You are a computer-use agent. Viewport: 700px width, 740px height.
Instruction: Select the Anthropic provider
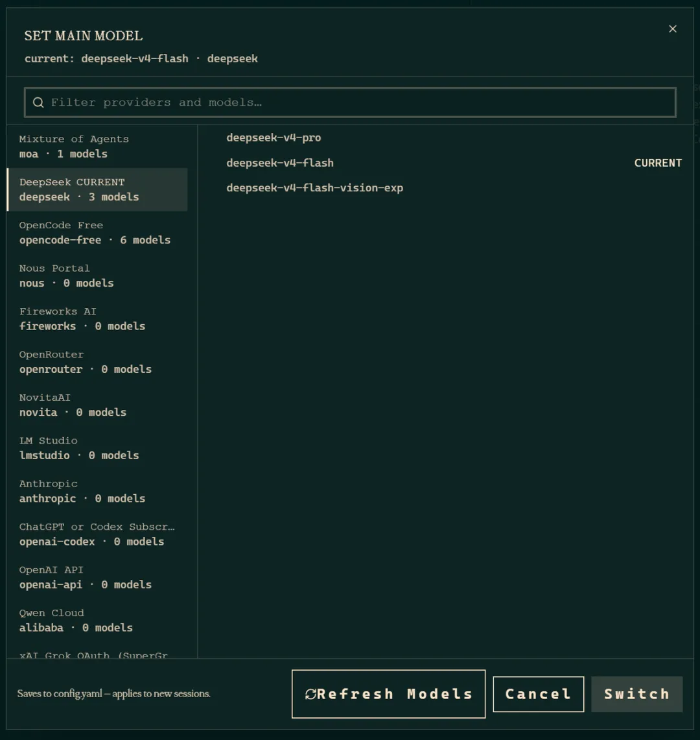pos(98,491)
